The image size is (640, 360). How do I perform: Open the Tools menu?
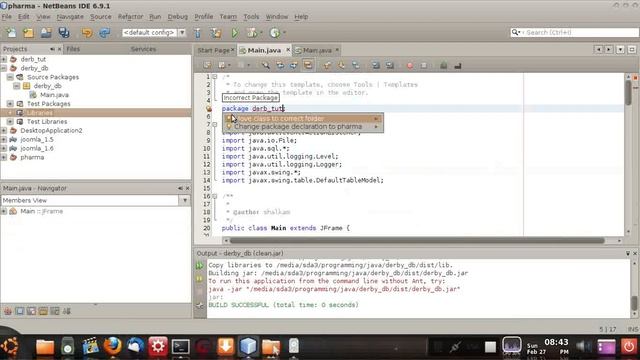pos(251,17)
